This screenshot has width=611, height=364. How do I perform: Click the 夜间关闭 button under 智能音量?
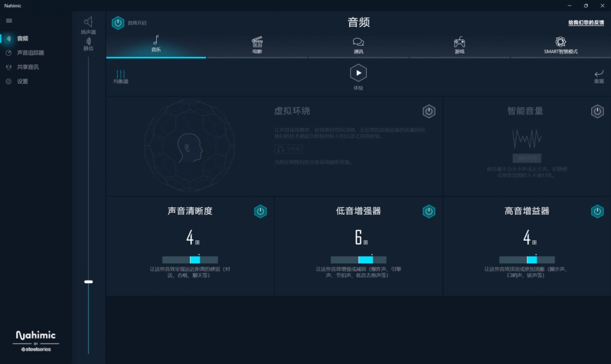(526, 158)
